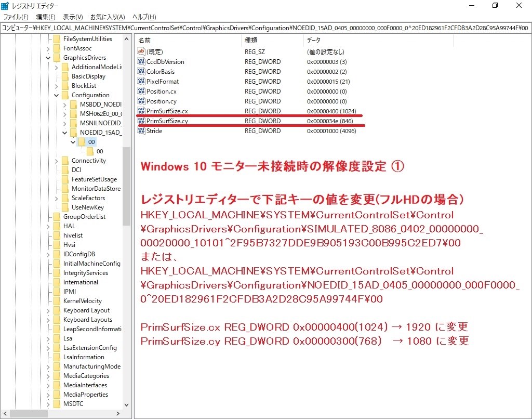Screen dimensions: 532x419
Task: Click the Configuration folder icon
Action: coord(65,95)
